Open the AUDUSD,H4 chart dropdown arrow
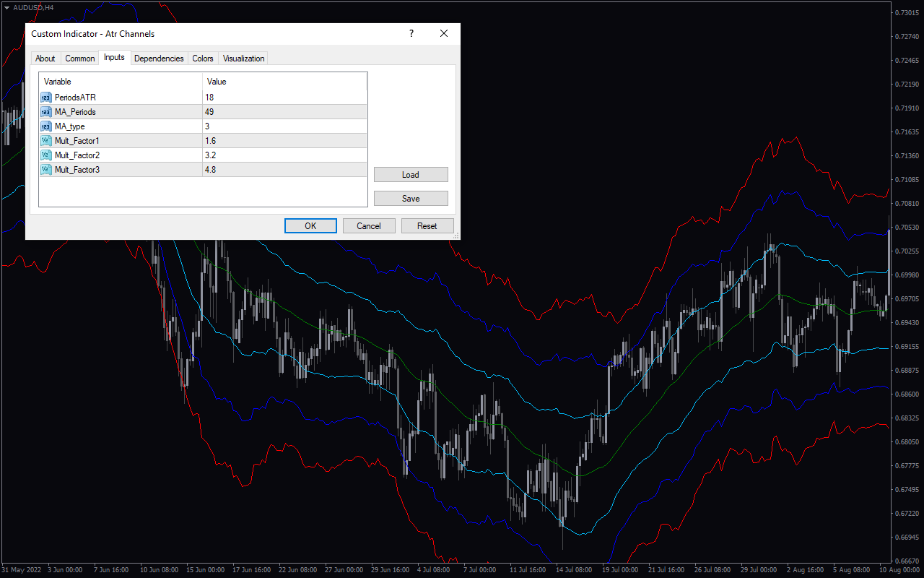The image size is (924, 578). [6, 7]
